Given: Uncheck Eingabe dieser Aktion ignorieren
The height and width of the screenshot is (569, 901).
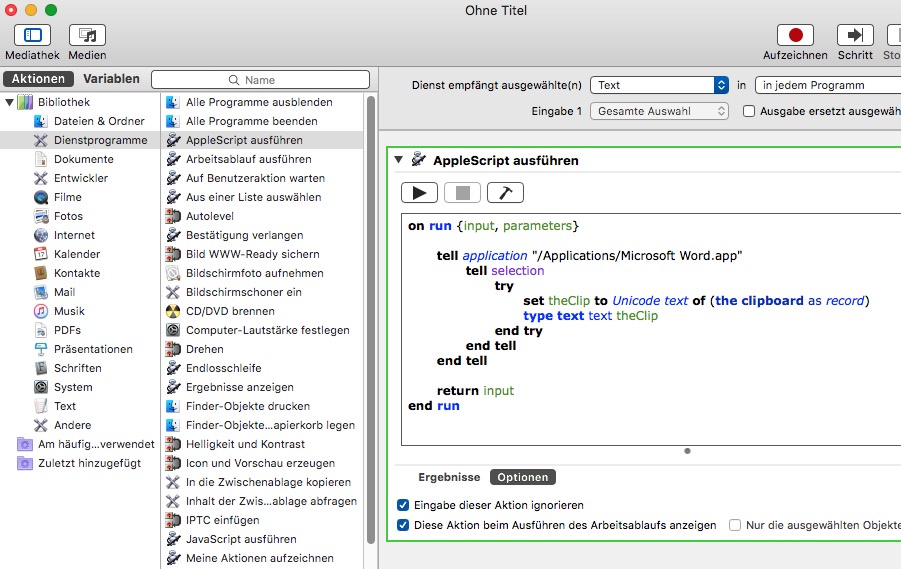Looking at the screenshot, I should (403, 505).
